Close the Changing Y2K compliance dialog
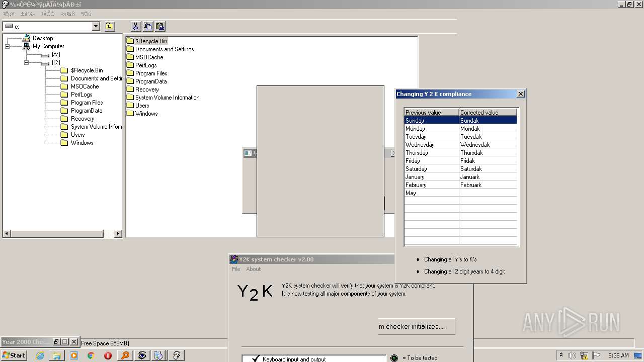The image size is (644, 362). 521,94
